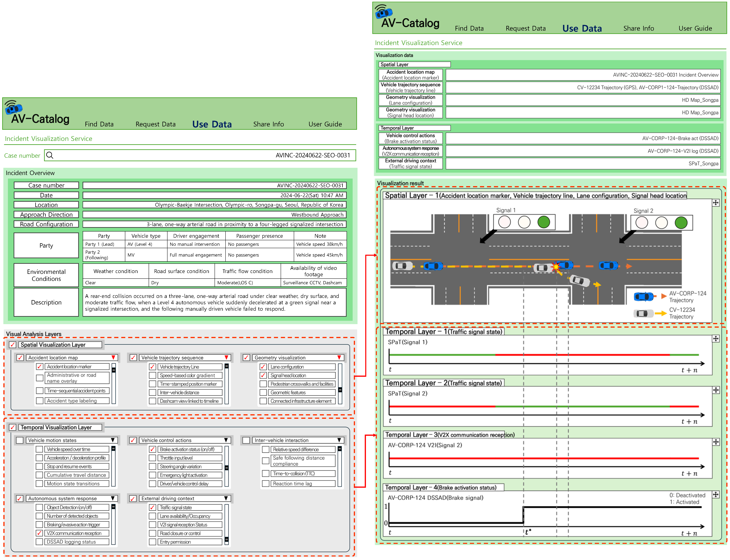730x560 pixels.
Task: Open the Inter-vehicle interaction dropdown arrow
Action: 339,440
